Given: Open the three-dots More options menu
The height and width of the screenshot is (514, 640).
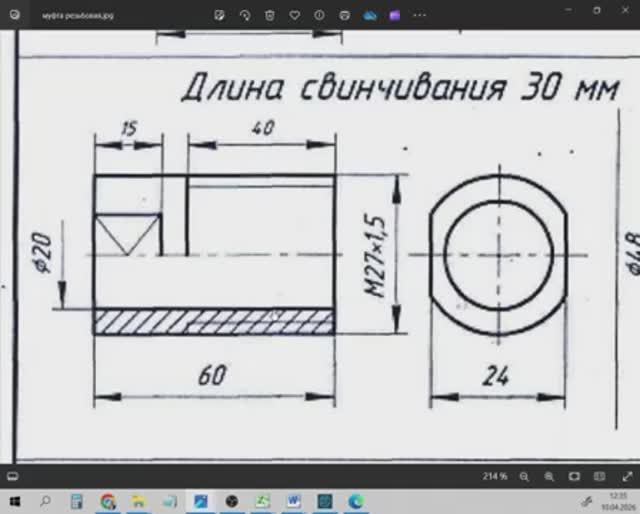Looking at the screenshot, I should point(420,16).
